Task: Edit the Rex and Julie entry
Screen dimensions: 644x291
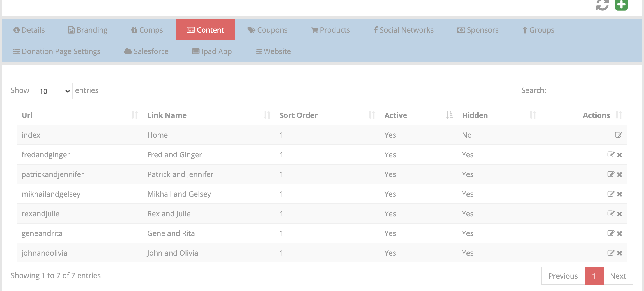Action: pyautogui.click(x=611, y=214)
